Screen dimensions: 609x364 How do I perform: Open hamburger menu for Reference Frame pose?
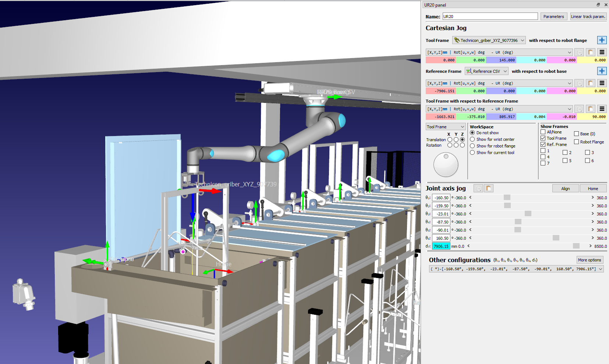(x=602, y=83)
